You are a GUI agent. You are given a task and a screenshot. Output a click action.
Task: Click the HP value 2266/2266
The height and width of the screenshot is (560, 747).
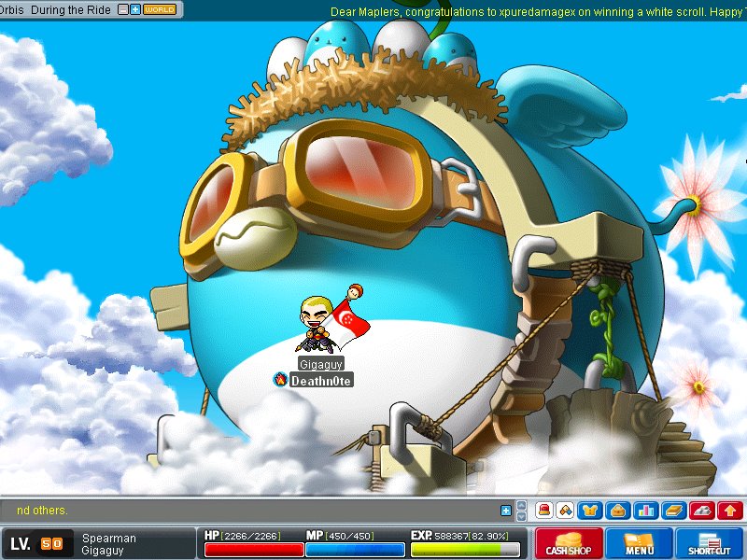click(x=252, y=536)
